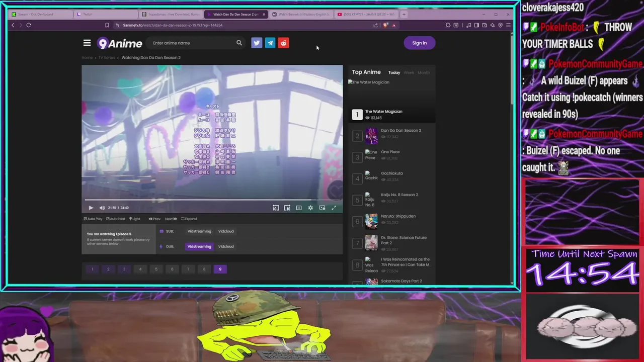Image resolution: width=644 pixels, height=362 pixels.
Task: Open episode 8
Action: tap(204, 269)
